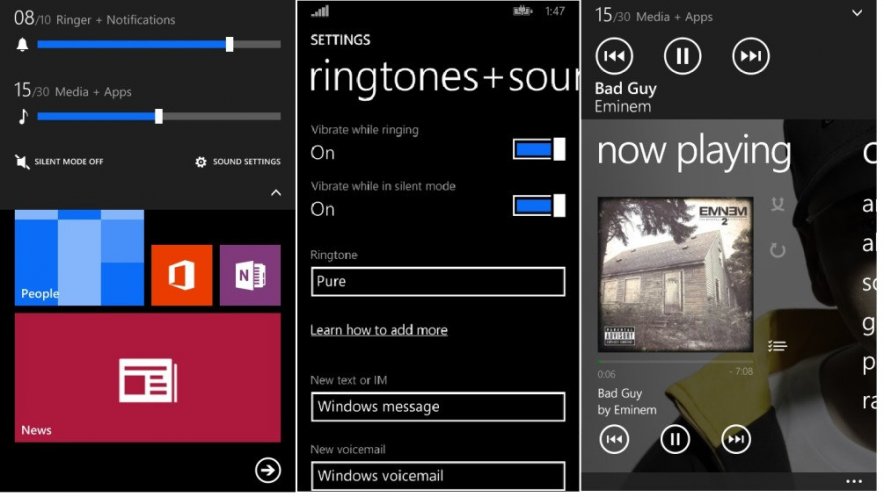The image size is (884, 497).
Task: Tap the ringer bell icon
Action: 22,45
